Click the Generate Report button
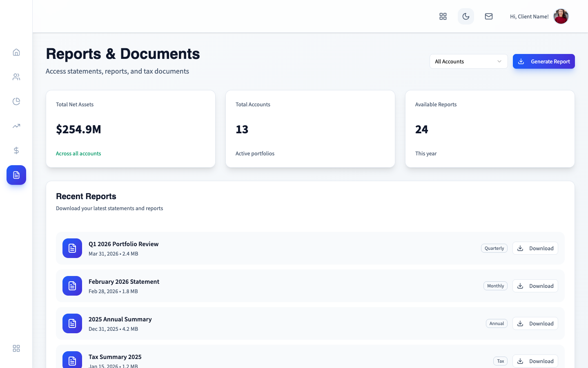This screenshot has width=588, height=368. [x=543, y=61]
